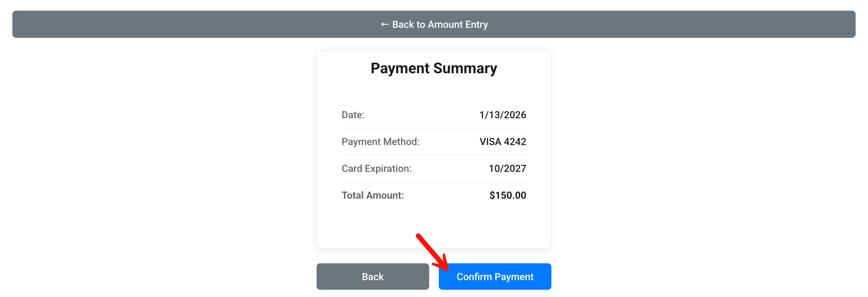Select the date value 1/13/2026
This screenshot has height=297, width=868.
[503, 115]
